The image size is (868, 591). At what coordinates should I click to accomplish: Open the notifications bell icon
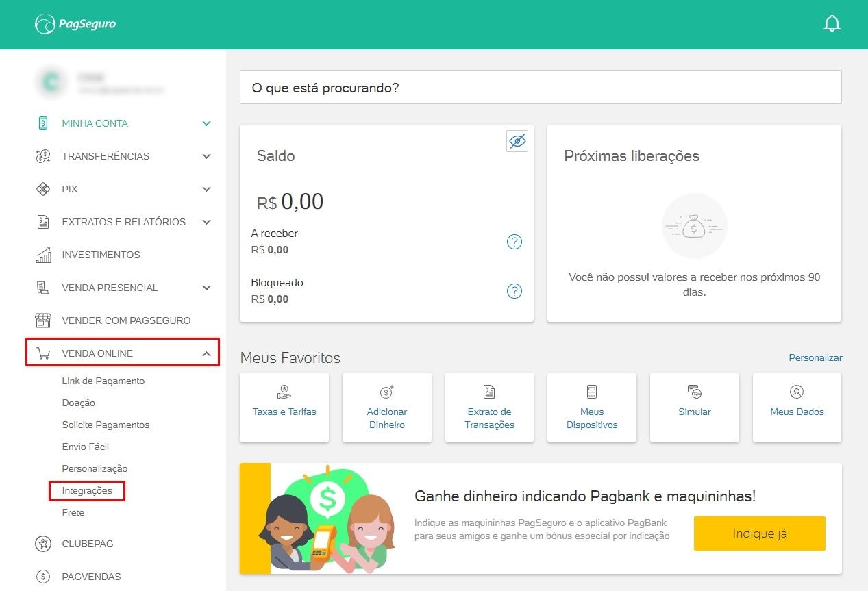tap(832, 24)
